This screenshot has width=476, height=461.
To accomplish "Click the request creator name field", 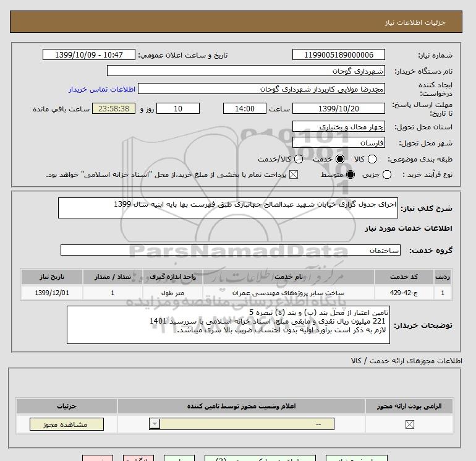I will [261, 88].
